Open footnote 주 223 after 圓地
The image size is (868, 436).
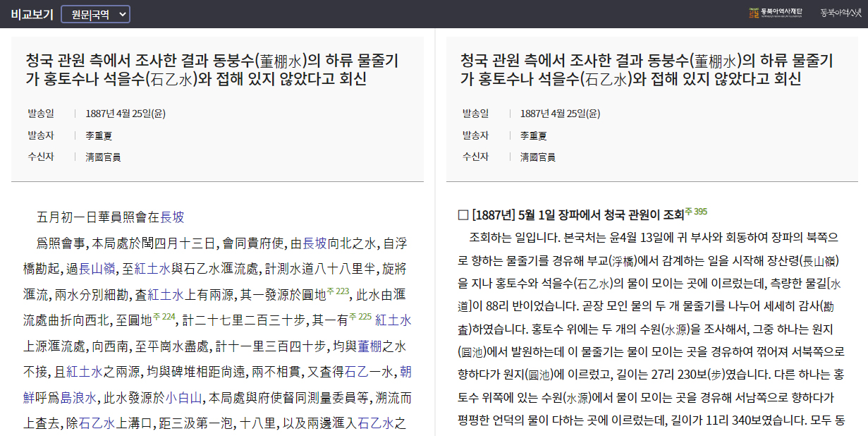click(x=338, y=291)
